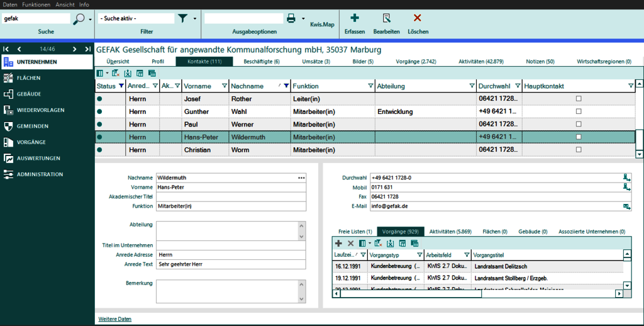Open the Notizen (50) tab
Image resolution: width=644 pixels, height=326 pixels.
540,61
